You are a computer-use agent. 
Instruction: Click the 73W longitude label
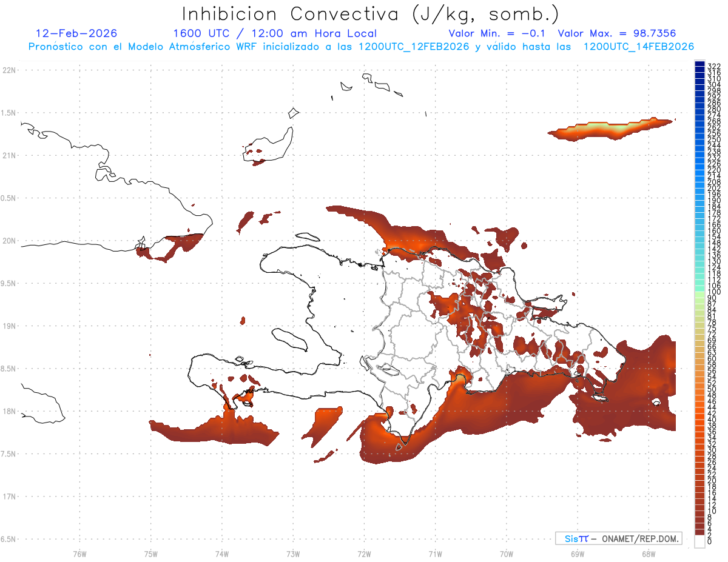pyautogui.click(x=293, y=554)
